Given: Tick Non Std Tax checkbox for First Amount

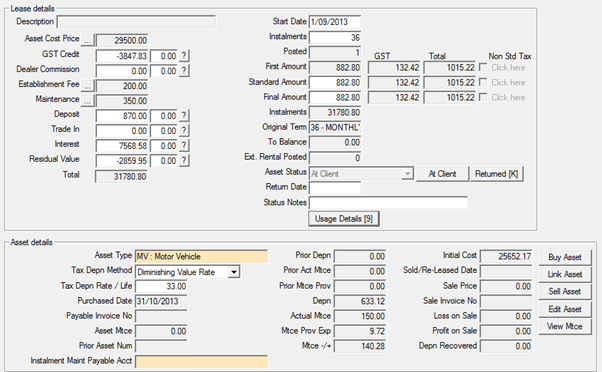Looking at the screenshot, I should coord(483,67).
